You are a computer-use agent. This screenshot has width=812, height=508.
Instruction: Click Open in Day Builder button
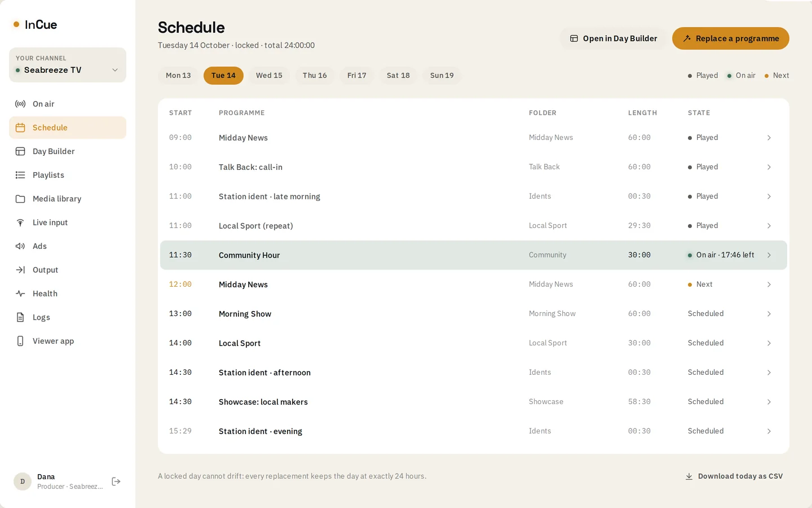[614, 38]
